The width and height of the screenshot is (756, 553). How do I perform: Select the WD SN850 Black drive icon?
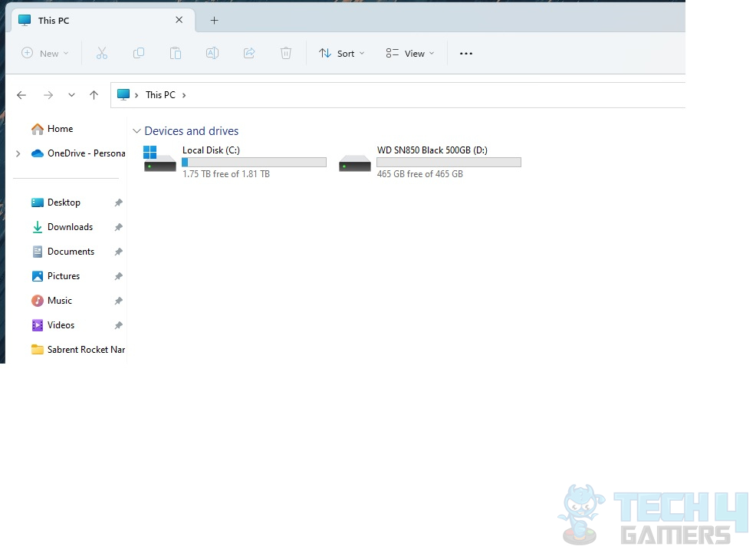coord(355,163)
